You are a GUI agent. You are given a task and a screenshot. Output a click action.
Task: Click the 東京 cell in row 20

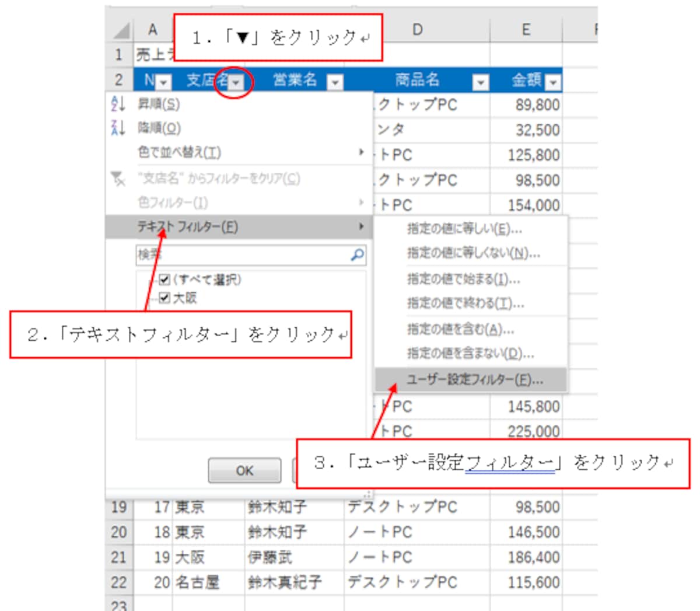coord(209,532)
